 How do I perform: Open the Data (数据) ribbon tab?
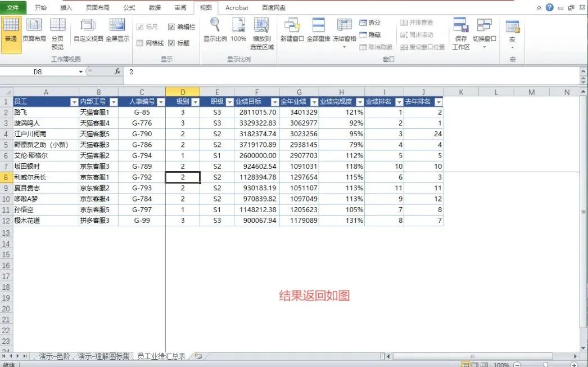pos(155,7)
